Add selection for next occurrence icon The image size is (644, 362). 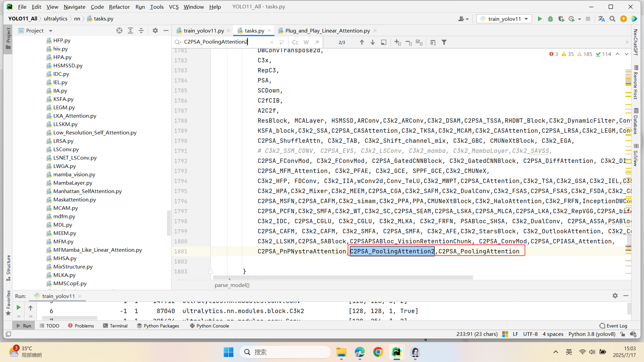coord(398,42)
